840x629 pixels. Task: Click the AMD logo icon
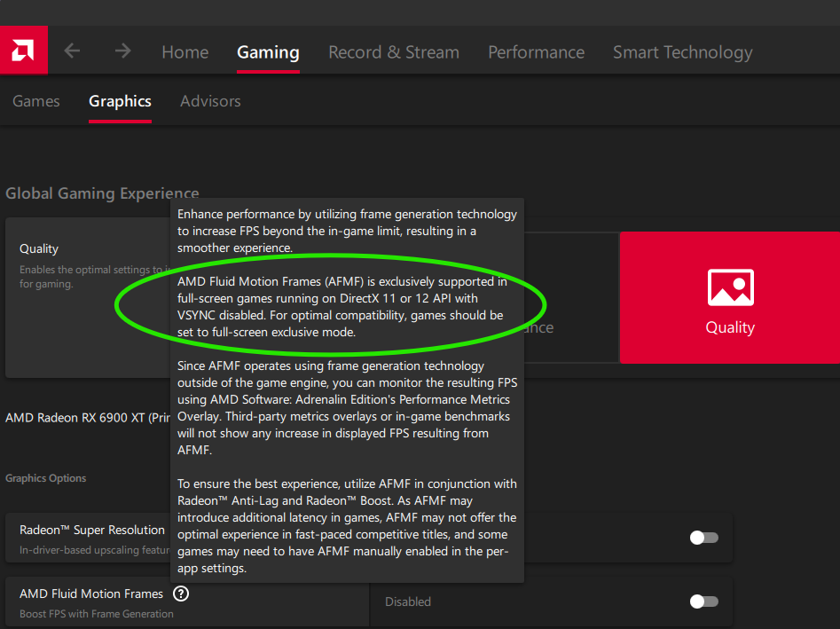tap(24, 50)
